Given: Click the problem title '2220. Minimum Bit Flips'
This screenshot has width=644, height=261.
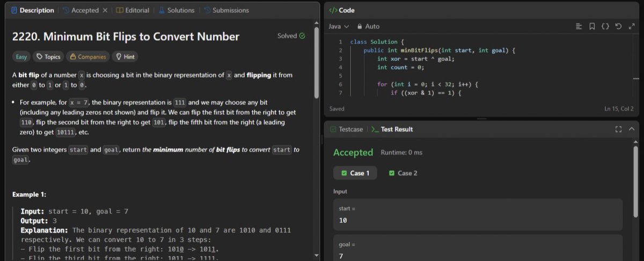Looking at the screenshot, I should click(126, 37).
